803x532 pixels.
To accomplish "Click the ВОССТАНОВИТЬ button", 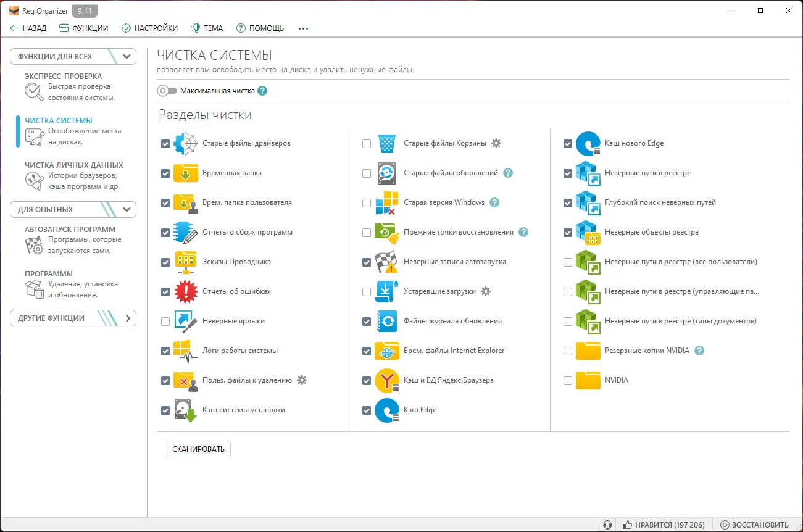I will (754, 525).
